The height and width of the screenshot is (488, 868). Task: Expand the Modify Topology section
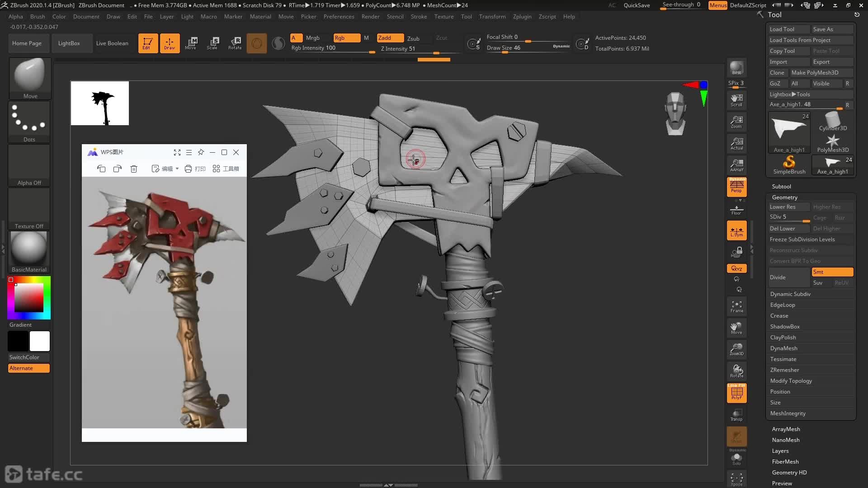[x=791, y=381]
